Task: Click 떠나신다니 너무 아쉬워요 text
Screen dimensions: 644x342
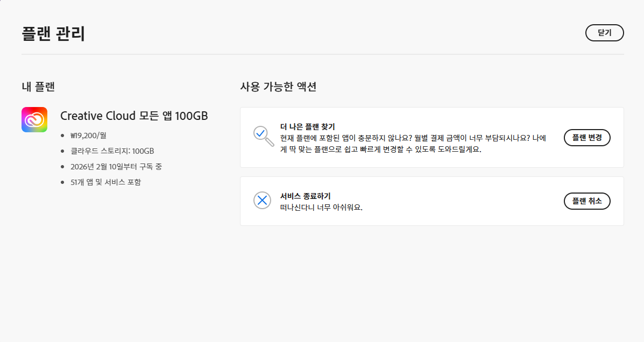Action: (321, 208)
